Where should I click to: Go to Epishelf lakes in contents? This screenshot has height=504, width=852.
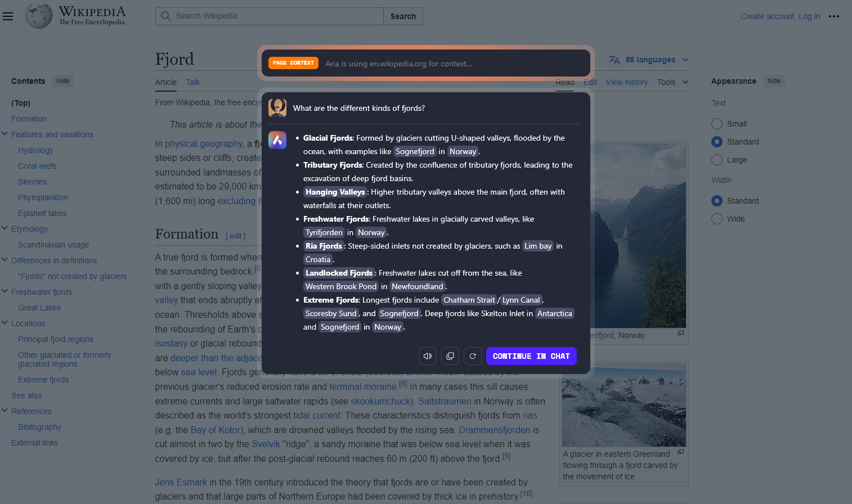pos(42,213)
